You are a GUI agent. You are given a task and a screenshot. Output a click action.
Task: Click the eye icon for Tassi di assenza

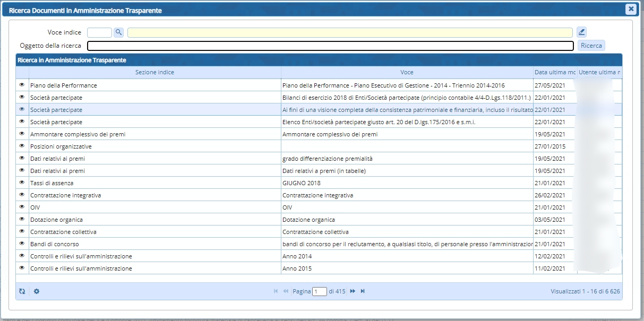(x=22, y=183)
